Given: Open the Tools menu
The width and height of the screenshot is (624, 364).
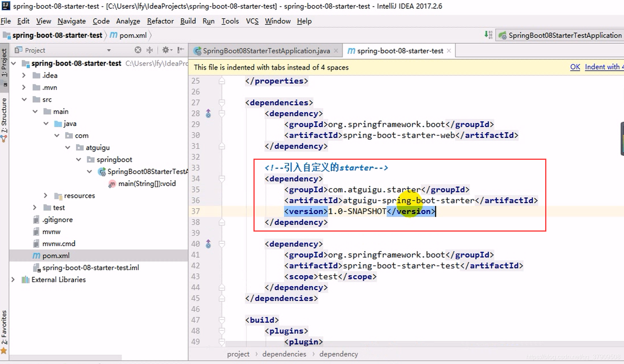Looking at the screenshot, I should [x=230, y=21].
